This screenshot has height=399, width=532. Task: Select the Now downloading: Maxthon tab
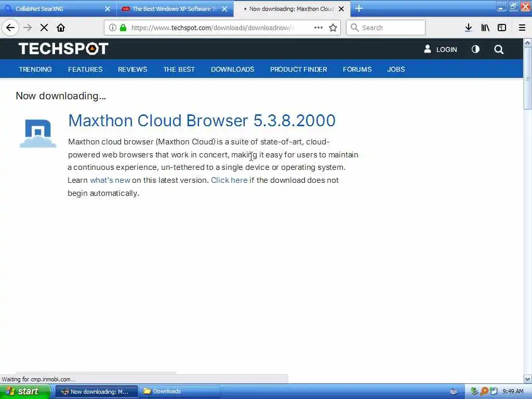point(291,9)
